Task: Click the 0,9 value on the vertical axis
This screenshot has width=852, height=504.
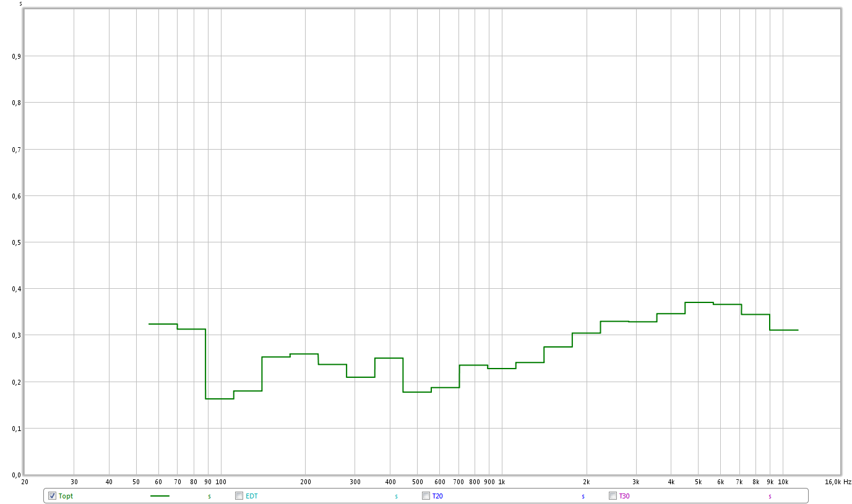Action: (x=16, y=56)
